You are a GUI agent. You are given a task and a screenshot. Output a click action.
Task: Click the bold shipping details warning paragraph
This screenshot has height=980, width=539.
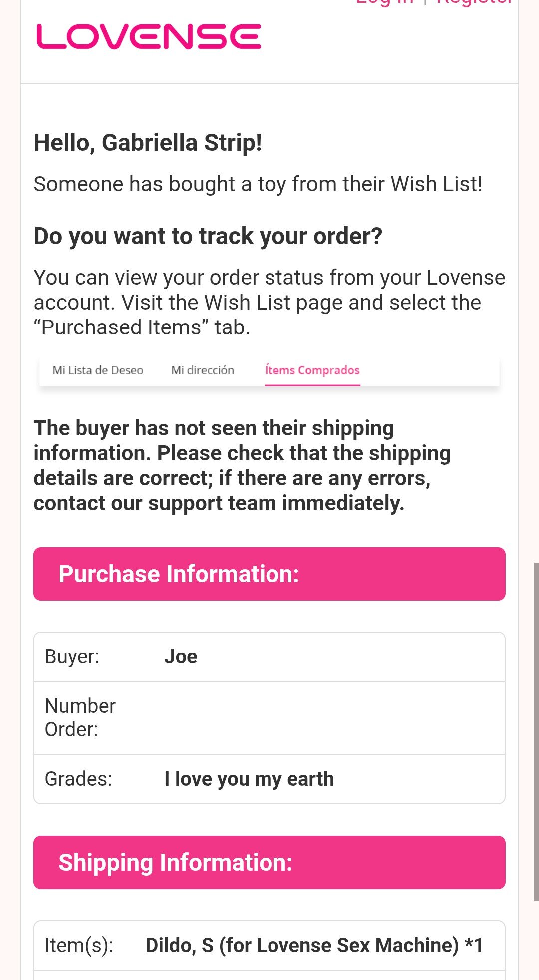[242, 465]
